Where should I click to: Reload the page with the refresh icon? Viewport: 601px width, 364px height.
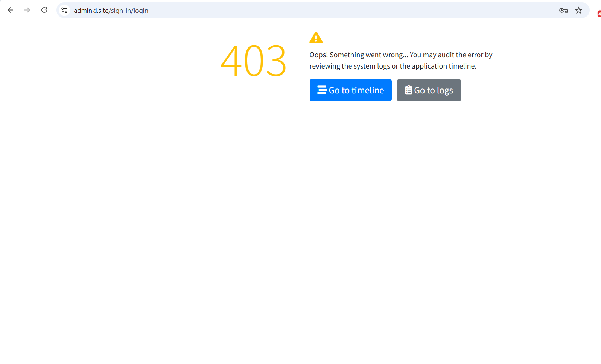(44, 10)
